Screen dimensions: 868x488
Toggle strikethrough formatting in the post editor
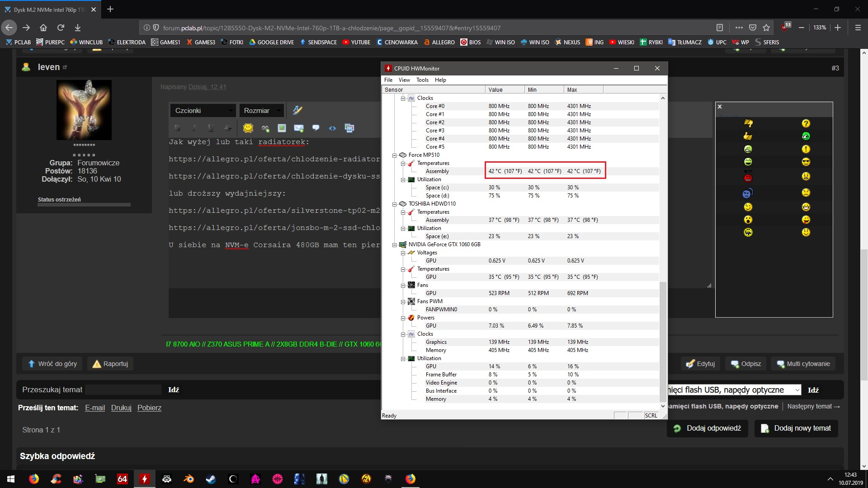tap(228, 128)
